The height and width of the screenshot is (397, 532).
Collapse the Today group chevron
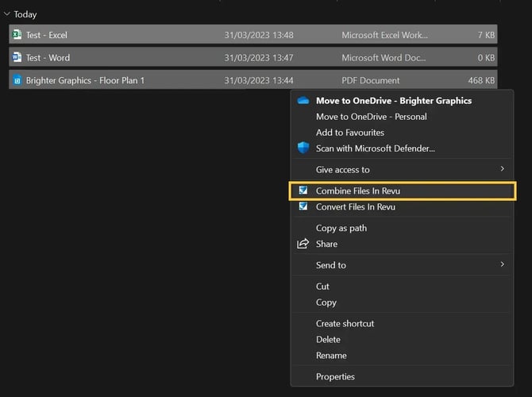(x=7, y=14)
